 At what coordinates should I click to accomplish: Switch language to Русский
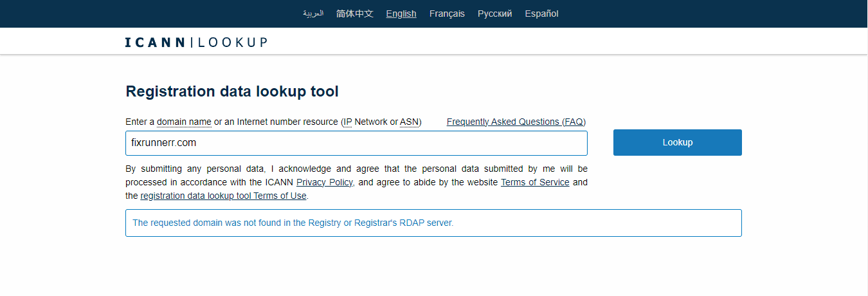pos(495,14)
